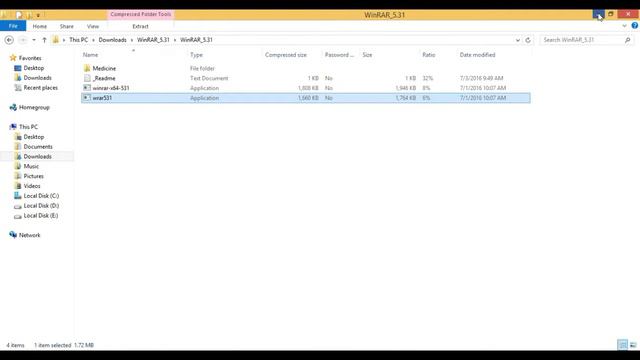
Task: Click the Compressed Folder Tools tab header
Action: [141, 14]
